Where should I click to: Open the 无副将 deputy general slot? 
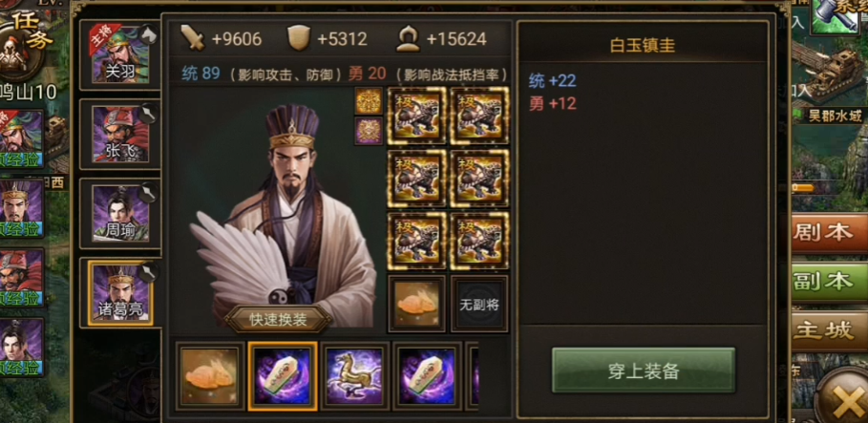pyautogui.click(x=479, y=304)
